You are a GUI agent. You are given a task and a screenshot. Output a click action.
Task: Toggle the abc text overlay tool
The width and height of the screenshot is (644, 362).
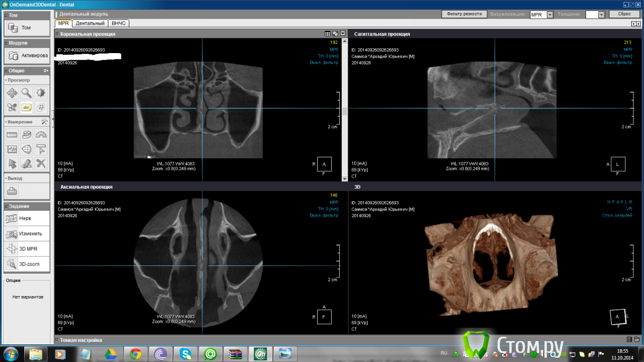[x=26, y=107]
